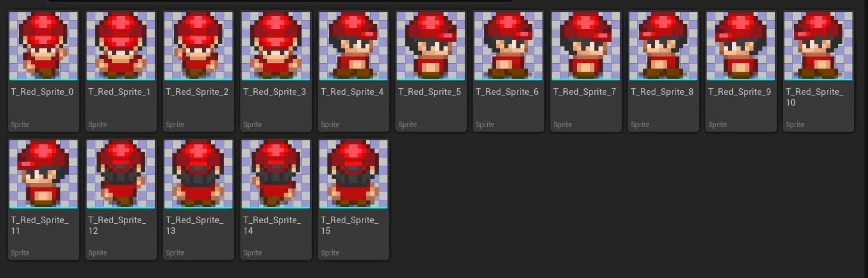This screenshot has height=278, width=868.
Task: Click the T_Red_Sprite_15 asset name
Action: point(350,226)
